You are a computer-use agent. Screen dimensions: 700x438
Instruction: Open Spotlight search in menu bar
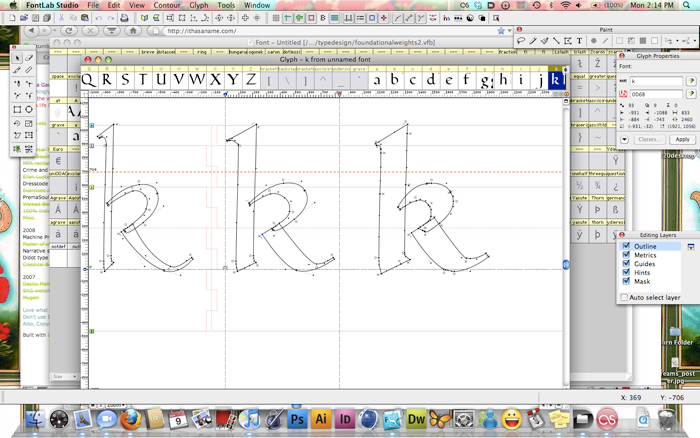click(687, 5)
